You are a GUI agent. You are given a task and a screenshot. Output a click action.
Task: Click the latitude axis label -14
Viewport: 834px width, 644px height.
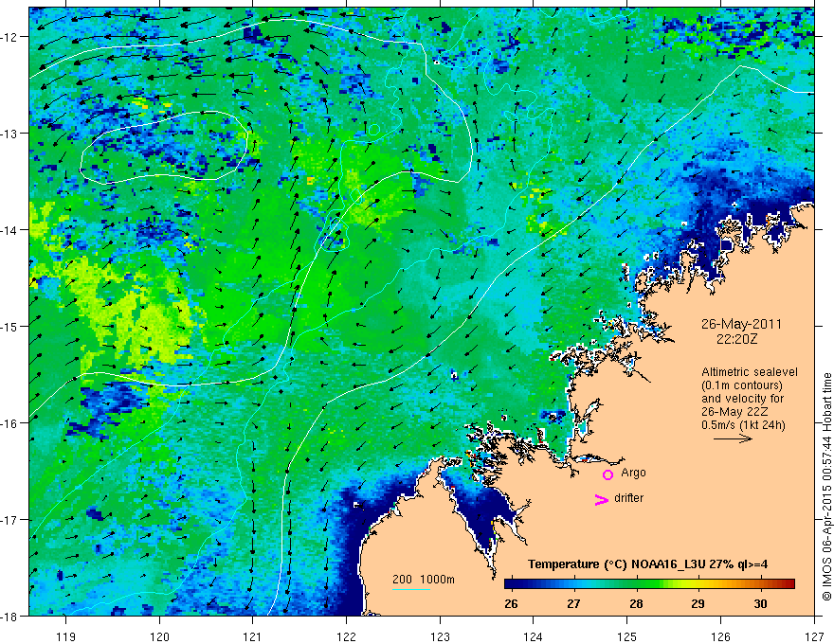(10, 230)
